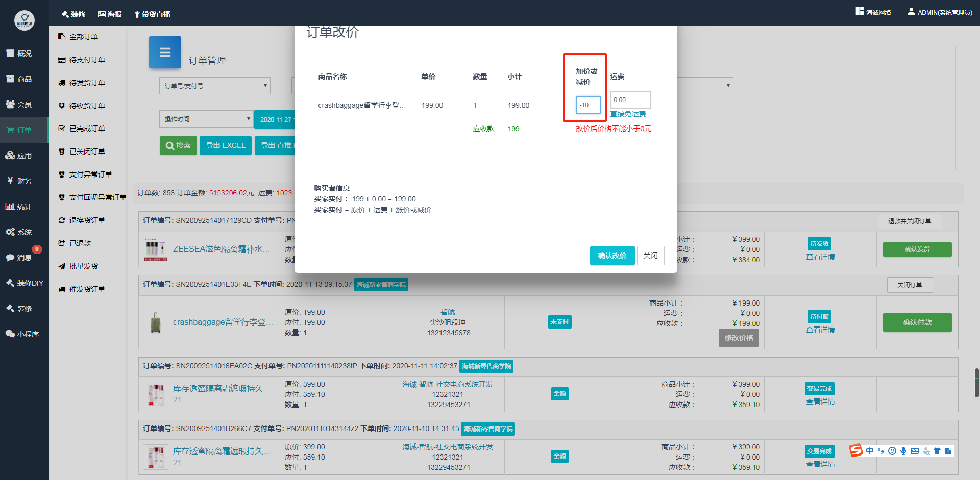Viewport: 980px width, 480px height.
Task: Select 支付异常订单 in the order menu
Action: click(x=91, y=174)
